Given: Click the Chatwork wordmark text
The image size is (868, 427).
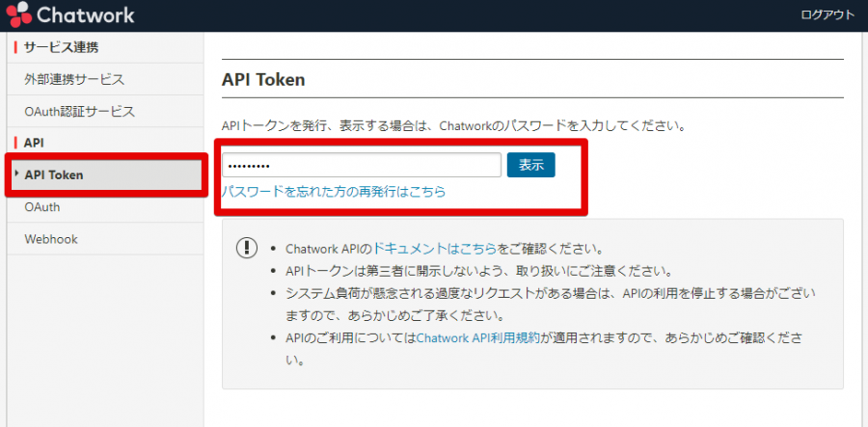Looking at the screenshot, I should pos(86,14).
